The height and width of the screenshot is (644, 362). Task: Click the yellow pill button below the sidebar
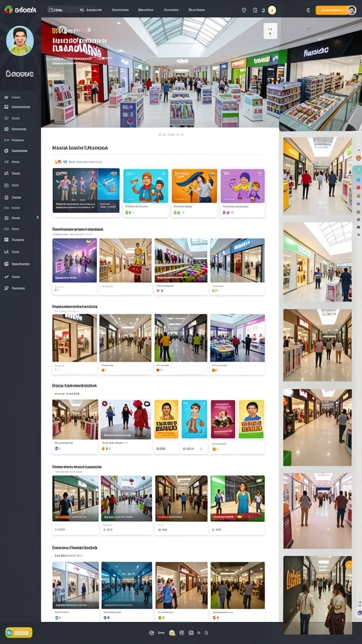19,632
